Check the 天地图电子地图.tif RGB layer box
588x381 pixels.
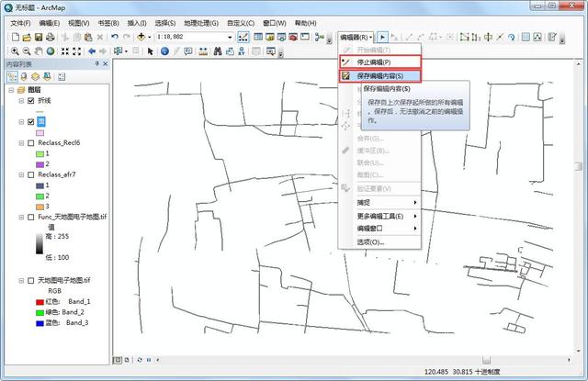(x=31, y=280)
